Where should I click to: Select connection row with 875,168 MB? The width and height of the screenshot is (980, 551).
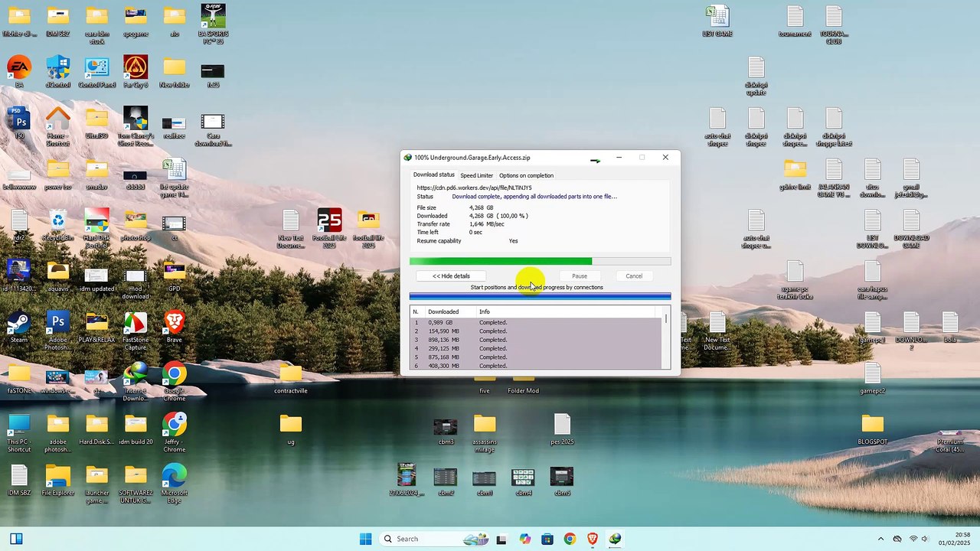(x=536, y=357)
